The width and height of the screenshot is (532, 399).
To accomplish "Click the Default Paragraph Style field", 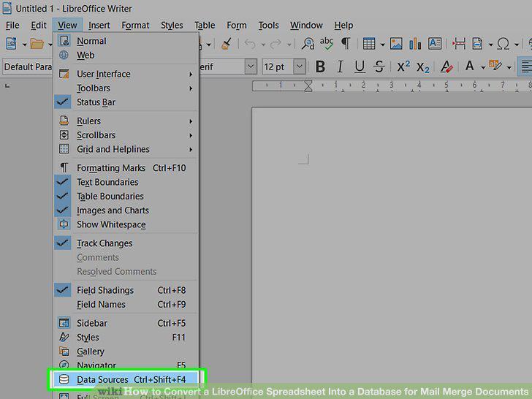I will pyautogui.click(x=28, y=66).
